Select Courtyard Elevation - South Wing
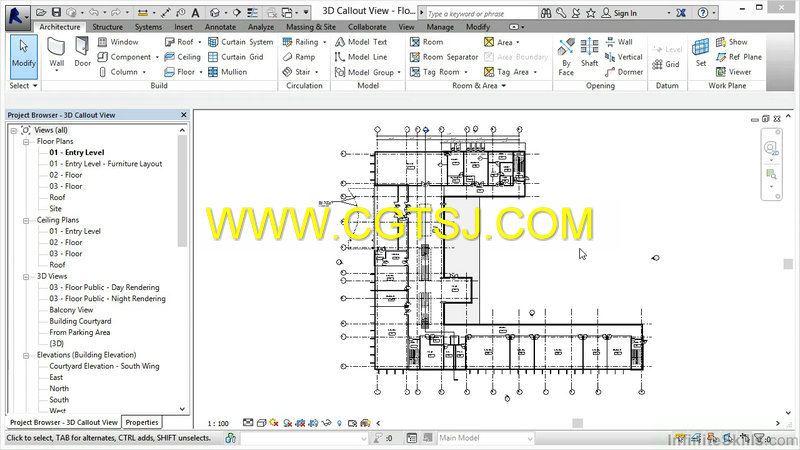The height and width of the screenshot is (450, 800). click(x=104, y=366)
